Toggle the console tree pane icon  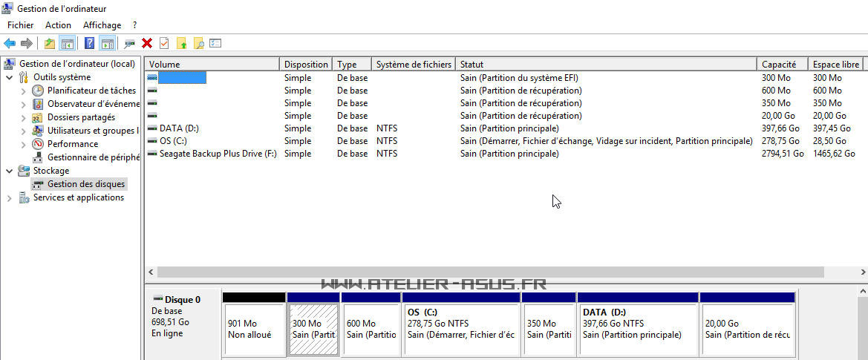(67, 44)
